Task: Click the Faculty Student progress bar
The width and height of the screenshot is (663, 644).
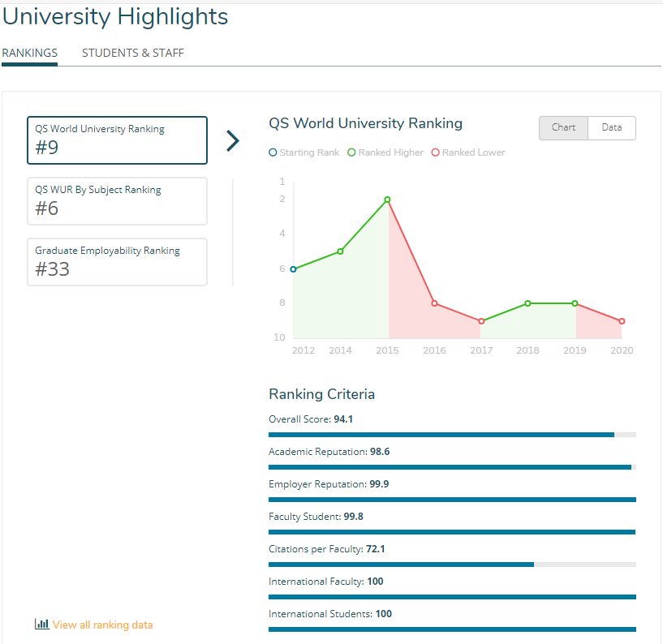Action: 452,532
